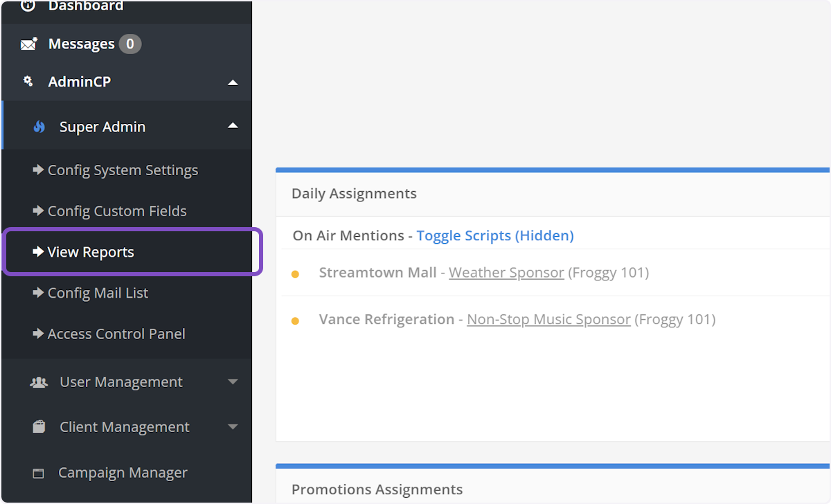Screen dimensions: 831x504
Task: Open the Non-Stop Music Sponsor link
Action: pyautogui.click(x=548, y=320)
